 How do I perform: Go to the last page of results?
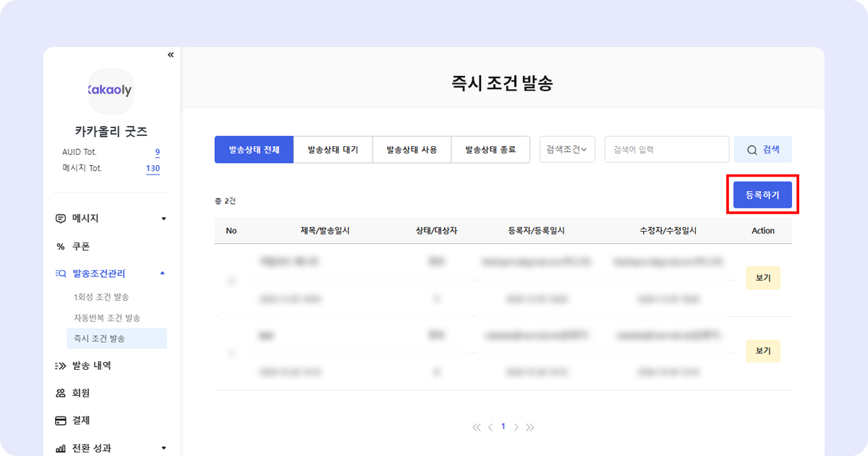530,428
